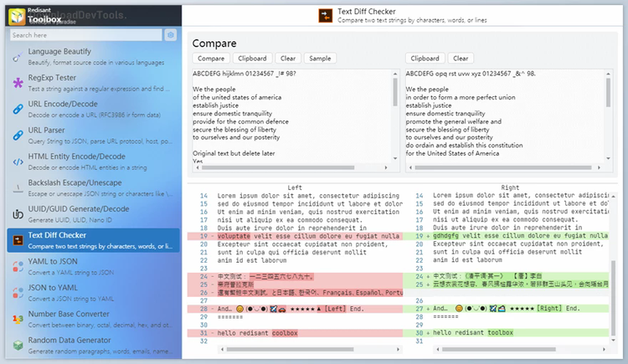This screenshot has width=628, height=364.
Task: Select URL Encode/Decode in sidebar
Action: point(93,109)
